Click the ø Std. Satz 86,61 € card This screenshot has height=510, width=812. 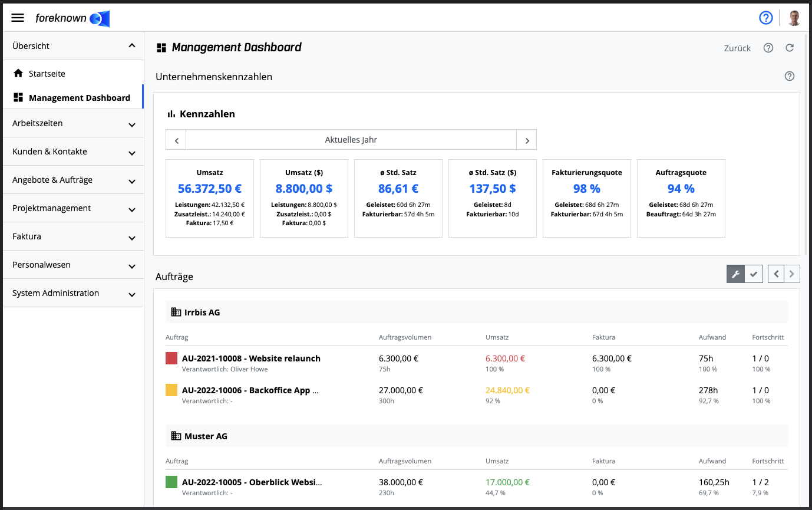pyautogui.click(x=398, y=198)
